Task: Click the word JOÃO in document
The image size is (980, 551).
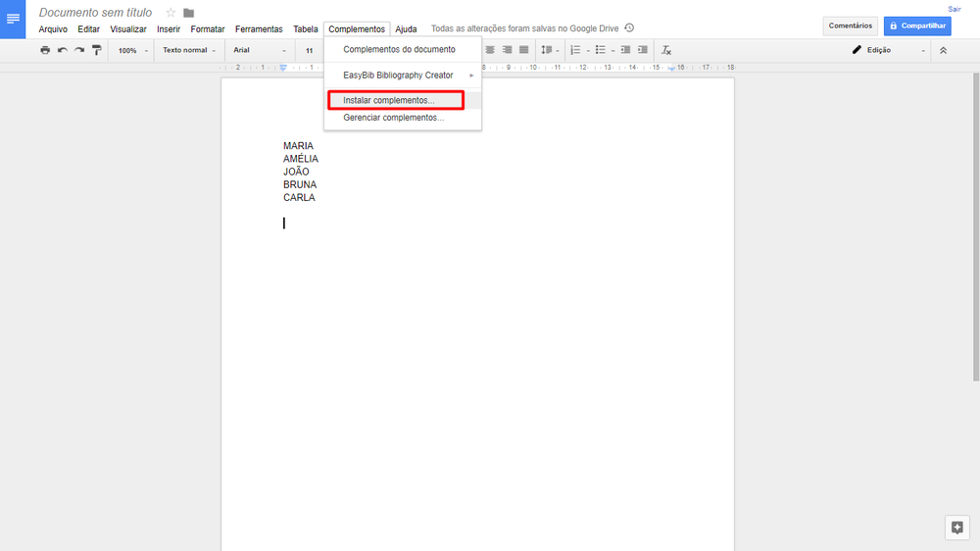Action: [x=296, y=172]
